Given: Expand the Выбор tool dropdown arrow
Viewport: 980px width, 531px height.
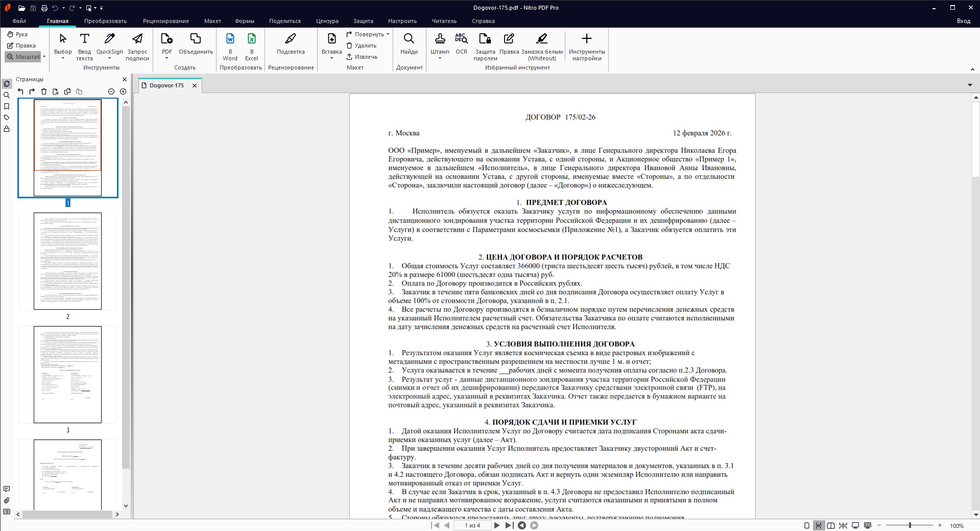Looking at the screenshot, I should (63, 58).
